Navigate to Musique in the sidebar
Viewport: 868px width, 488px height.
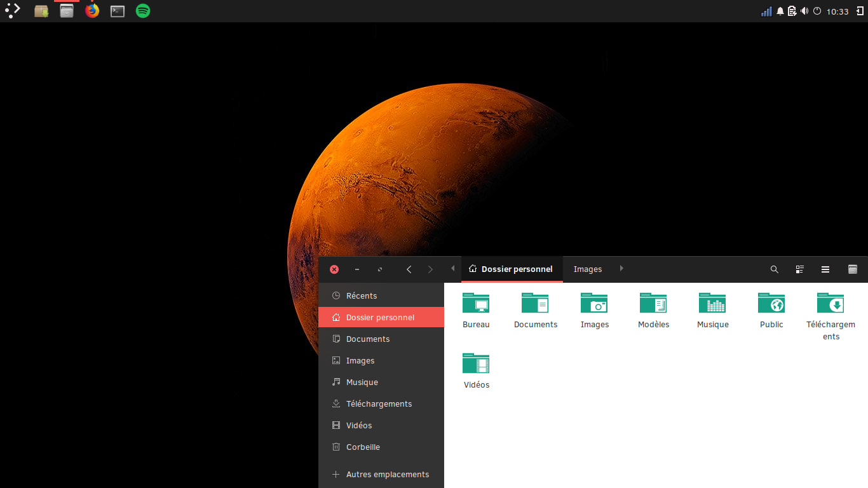coord(381,382)
